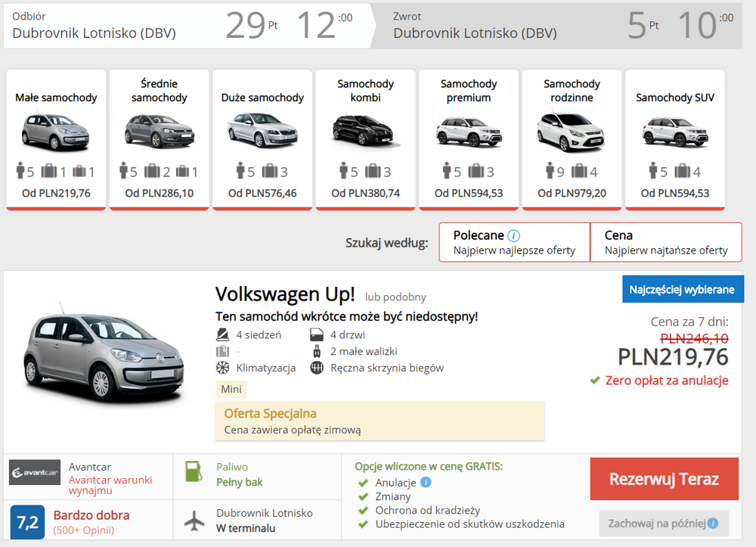Click the Od PLN219,76 price text
Image resolution: width=756 pixels, height=547 pixels.
pos(56,194)
